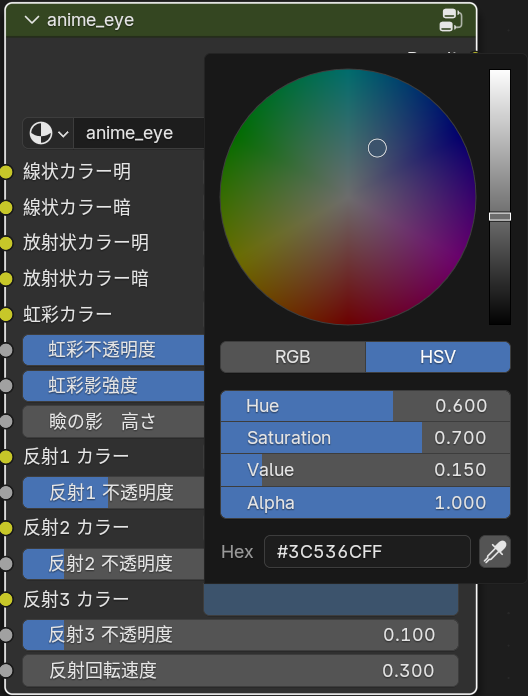
Task: Click the 反射3 カラー color swatch
Action: pos(331,600)
